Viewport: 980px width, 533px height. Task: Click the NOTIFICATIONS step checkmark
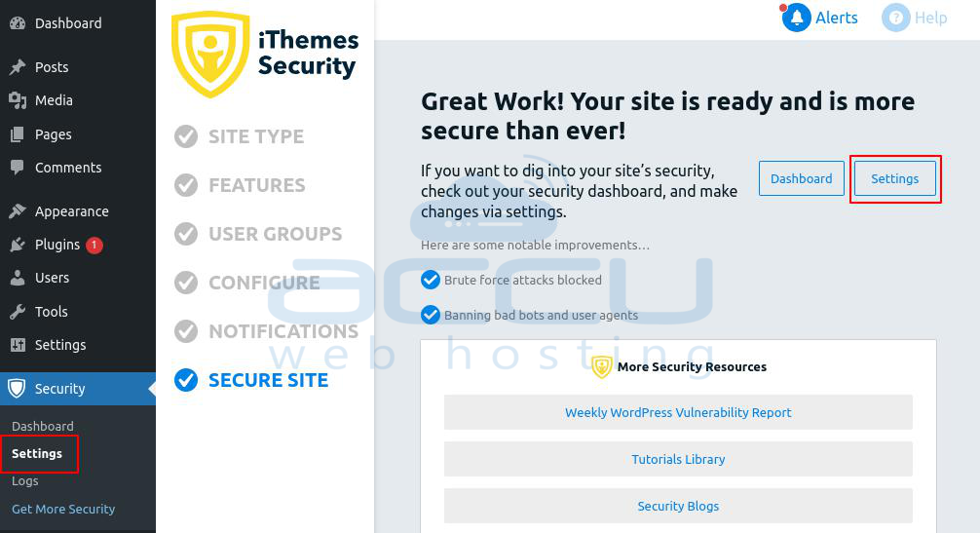[x=186, y=331]
